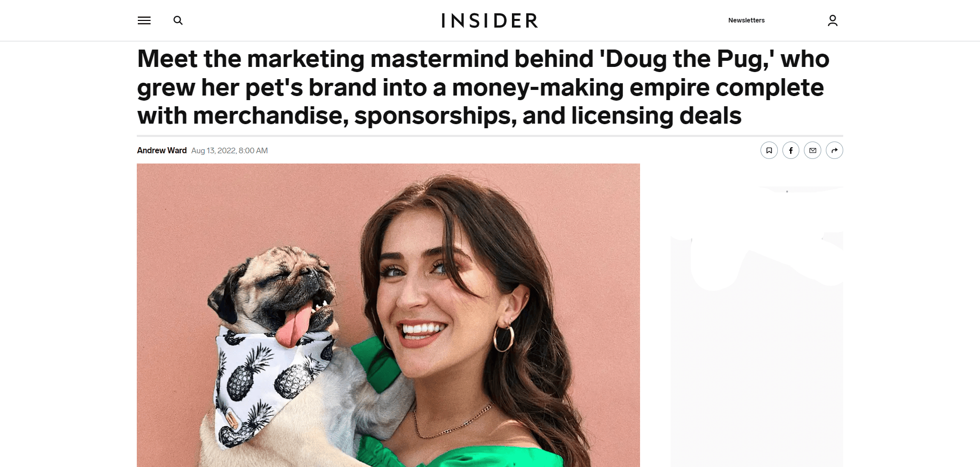Open the Newsletters link

tap(746, 20)
